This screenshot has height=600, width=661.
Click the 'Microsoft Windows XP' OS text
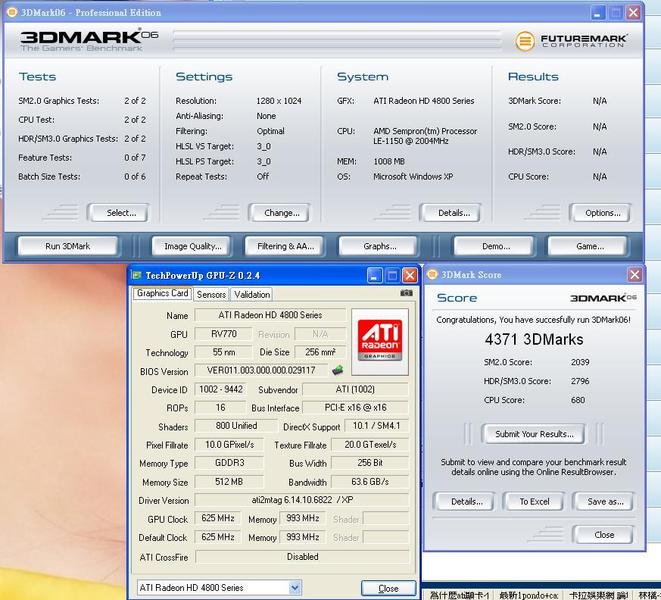point(413,177)
